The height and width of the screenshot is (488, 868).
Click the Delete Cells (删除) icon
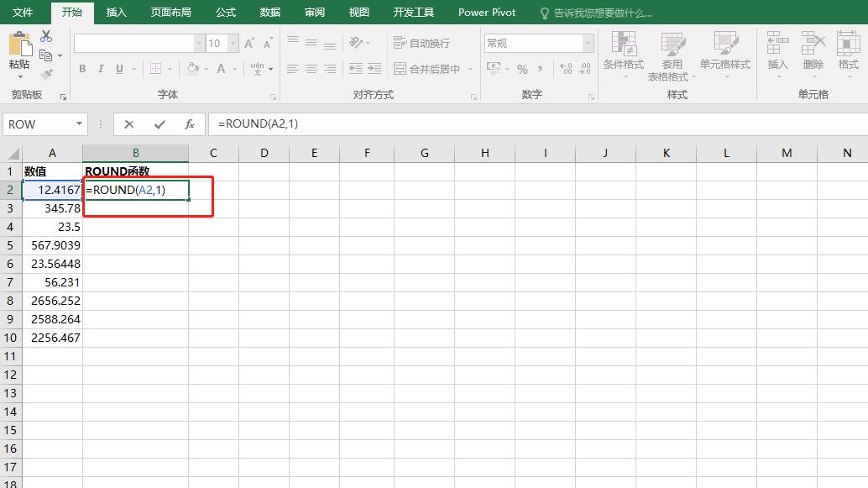click(x=812, y=52)
